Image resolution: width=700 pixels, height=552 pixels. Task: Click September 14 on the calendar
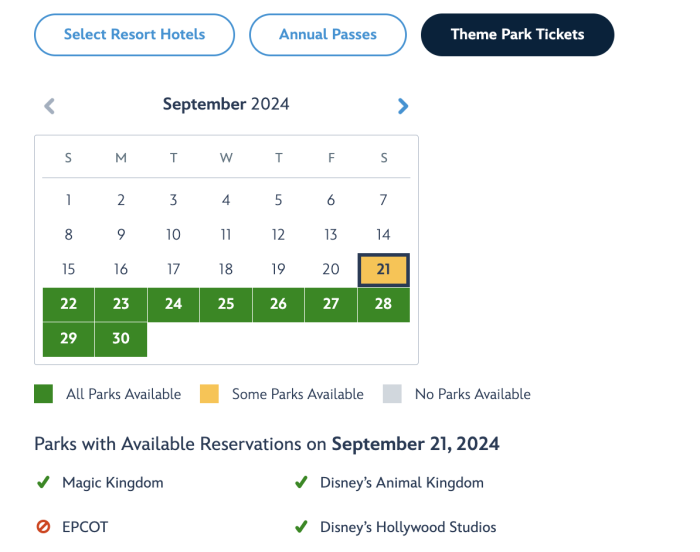pyautogui.click(x=383, y=235)
